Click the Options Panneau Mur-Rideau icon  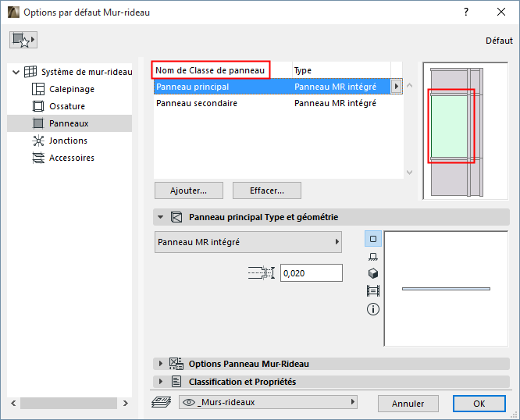coord(176,364)
